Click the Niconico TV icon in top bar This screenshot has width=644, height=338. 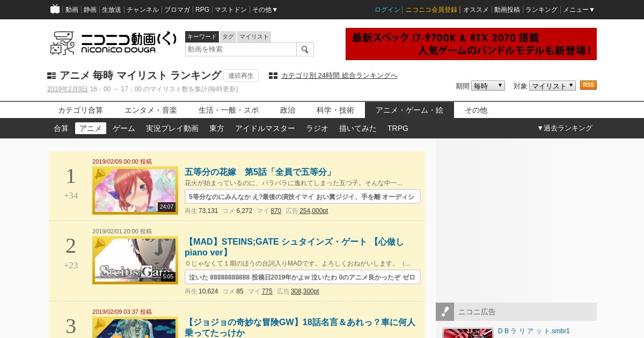[55, 9]
